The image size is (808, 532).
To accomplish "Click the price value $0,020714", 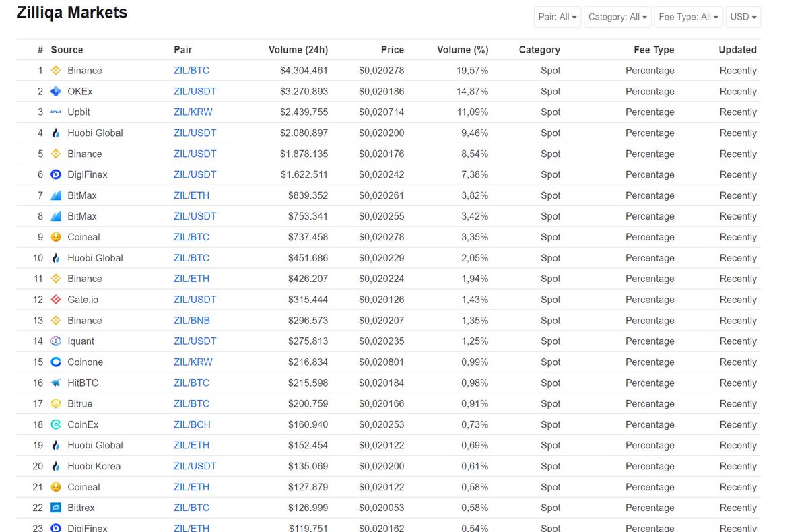I will tap(382, 112).
